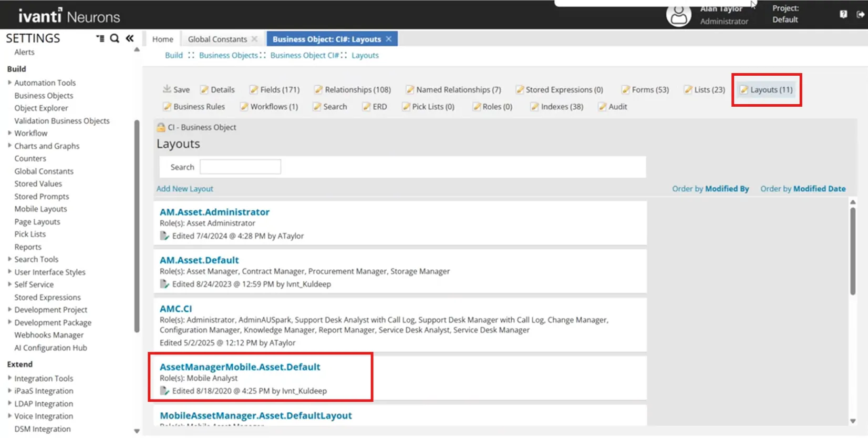The height and width of the screenshot is (438, 868).
Task: Open the help question mark icon
Action: (x=843, y=14)
